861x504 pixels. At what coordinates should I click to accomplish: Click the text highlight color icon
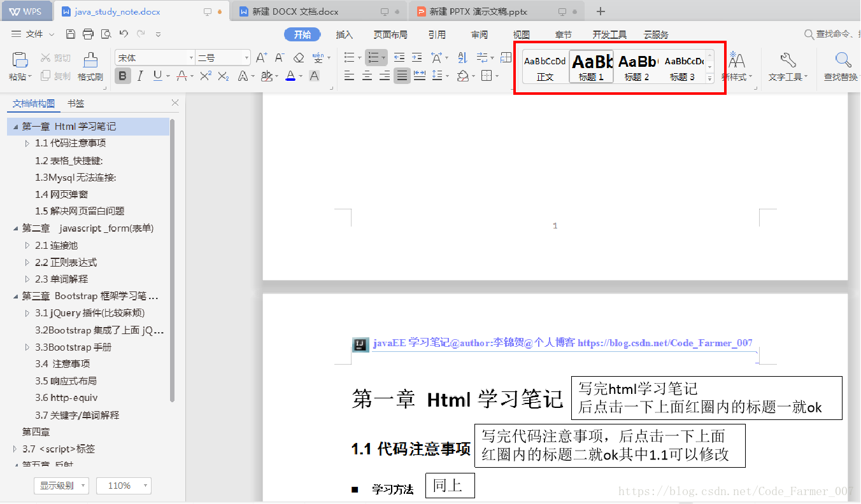(266, 76)
